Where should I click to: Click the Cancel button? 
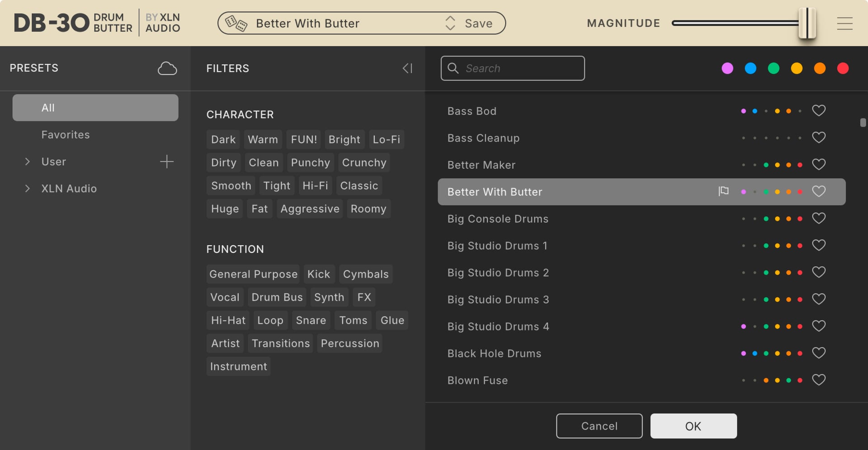click(599, 426)
